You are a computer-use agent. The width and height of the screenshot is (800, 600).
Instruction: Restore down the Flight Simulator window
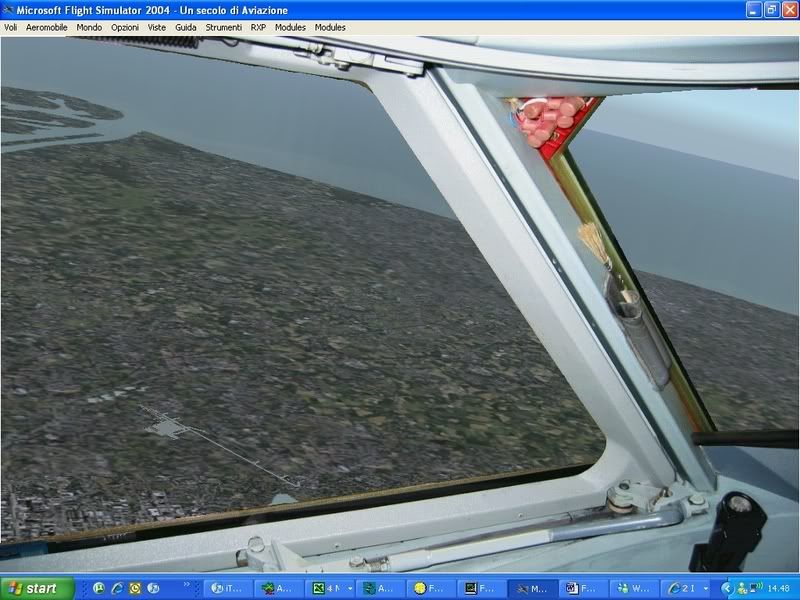pyautogui.click(x=771, y=10)
